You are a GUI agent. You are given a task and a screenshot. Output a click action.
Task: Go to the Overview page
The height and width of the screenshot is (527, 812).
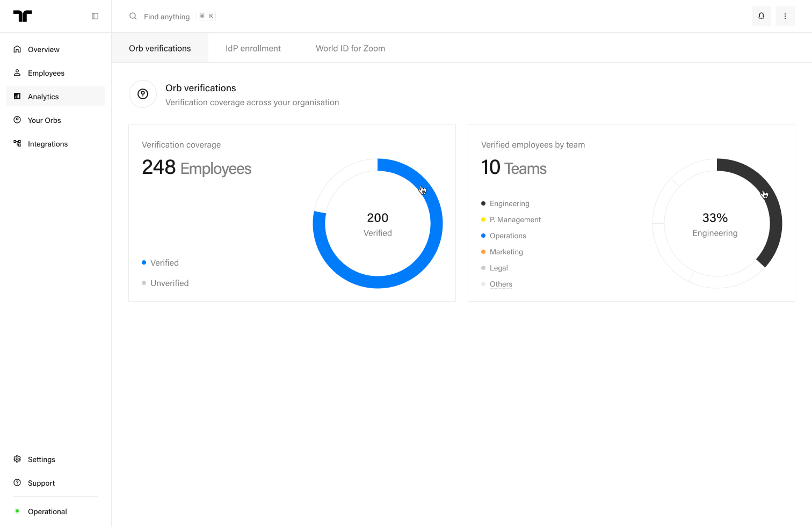[x=55, y=49]
